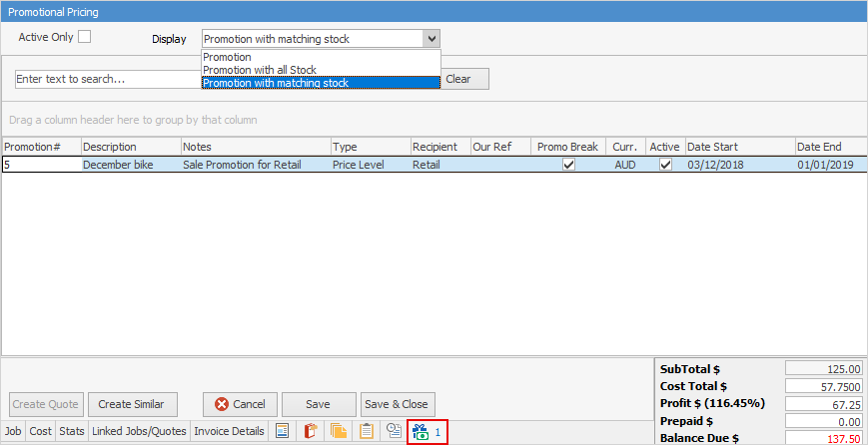This screenshot has height=445, width=868.
Task: Select the 'Retail' recipient cell
Action: point(440,165)
